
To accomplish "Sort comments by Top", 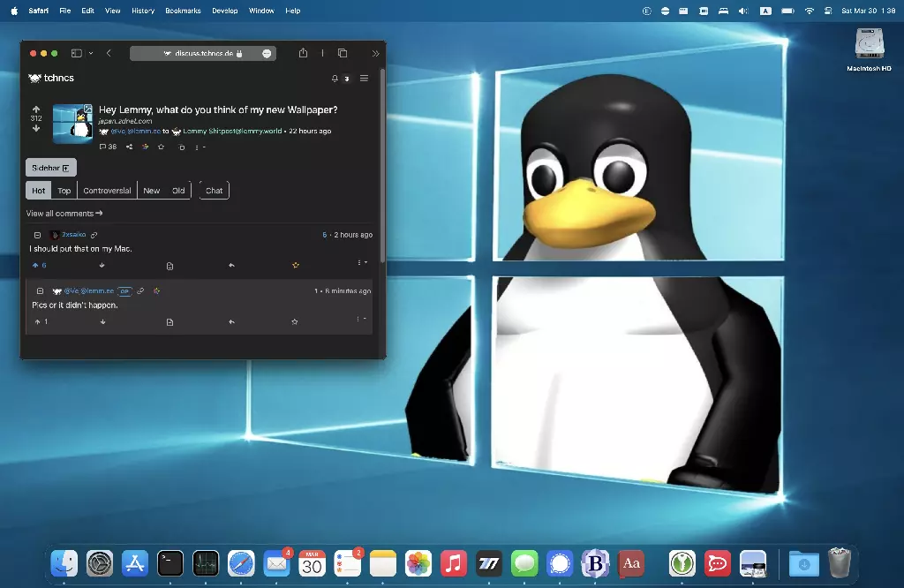I will coord(64,191).
